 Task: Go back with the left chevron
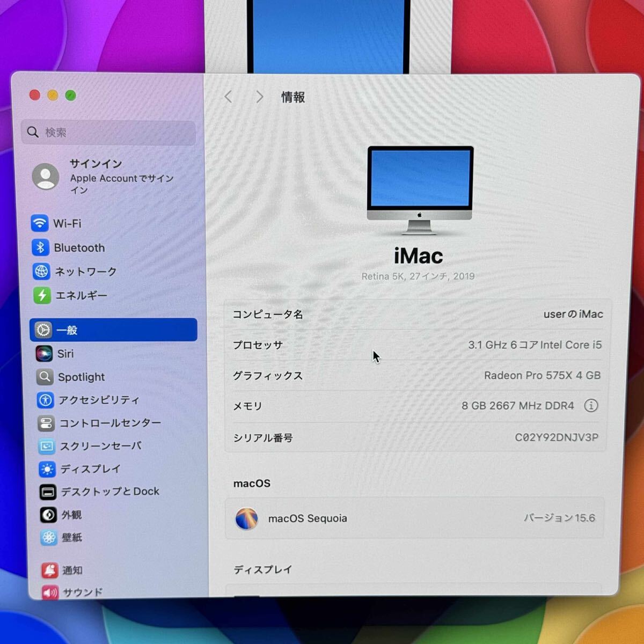coord(228,97)
